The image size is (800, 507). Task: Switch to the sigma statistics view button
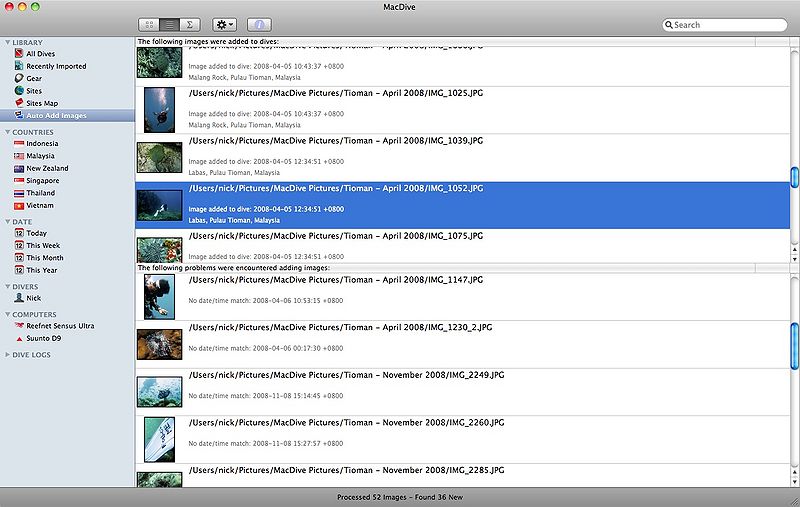191,24
